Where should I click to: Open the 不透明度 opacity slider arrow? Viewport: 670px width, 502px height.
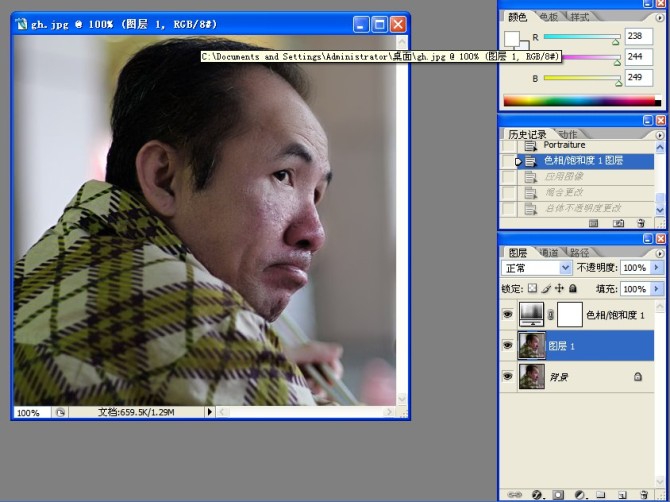(x=657, y=268)
